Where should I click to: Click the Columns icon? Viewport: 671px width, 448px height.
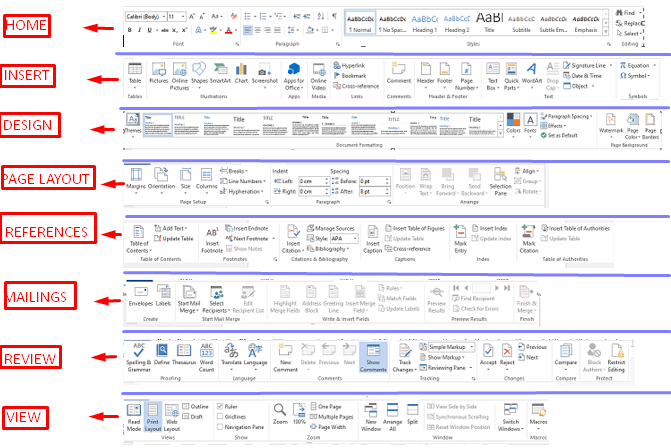tap(206, 180)
